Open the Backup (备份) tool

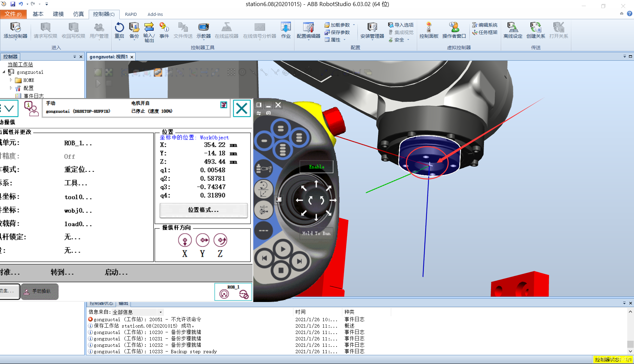click(x=134, y=30)
